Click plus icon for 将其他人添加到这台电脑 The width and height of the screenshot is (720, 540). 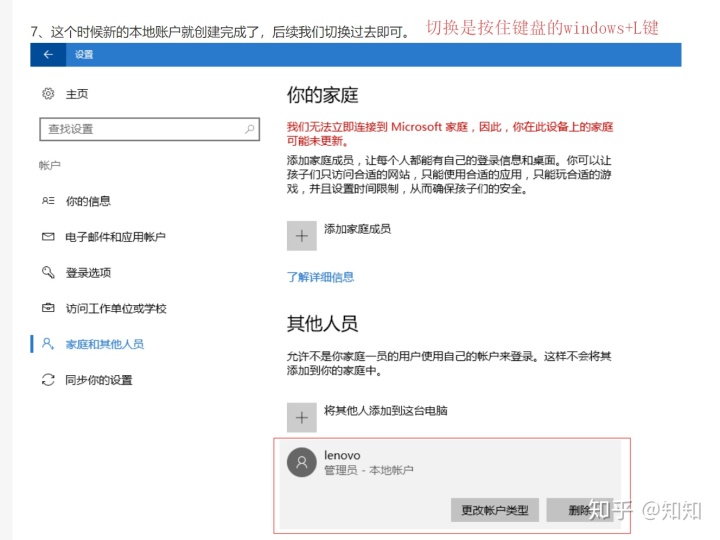coord(302,417)
